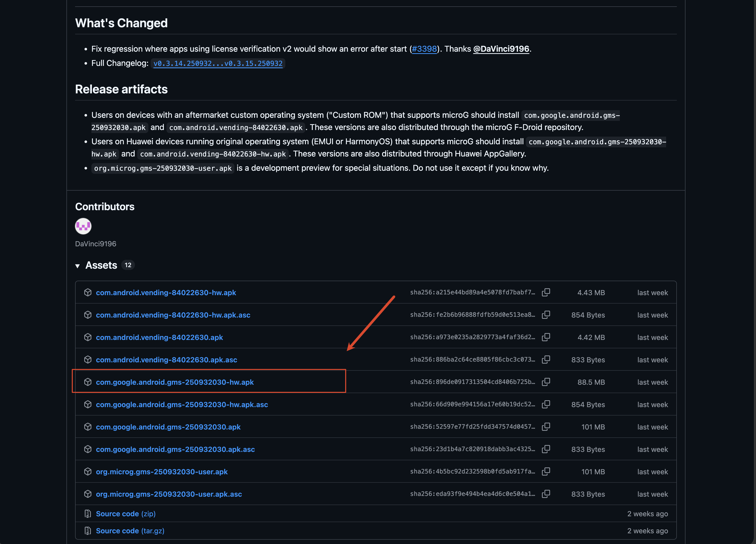Click package icon beside com.google.android.gms-250932030-hw.apk.asc

click(88, 404)
